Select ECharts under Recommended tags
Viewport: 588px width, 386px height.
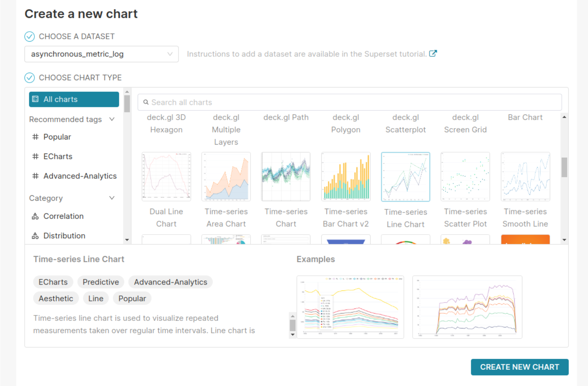57,156
